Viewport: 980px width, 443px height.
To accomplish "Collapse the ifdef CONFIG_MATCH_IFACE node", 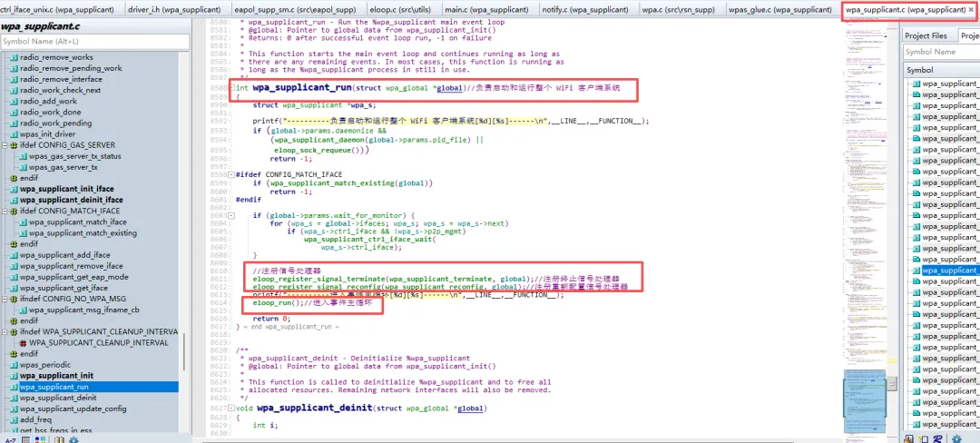I will point(5,212).
